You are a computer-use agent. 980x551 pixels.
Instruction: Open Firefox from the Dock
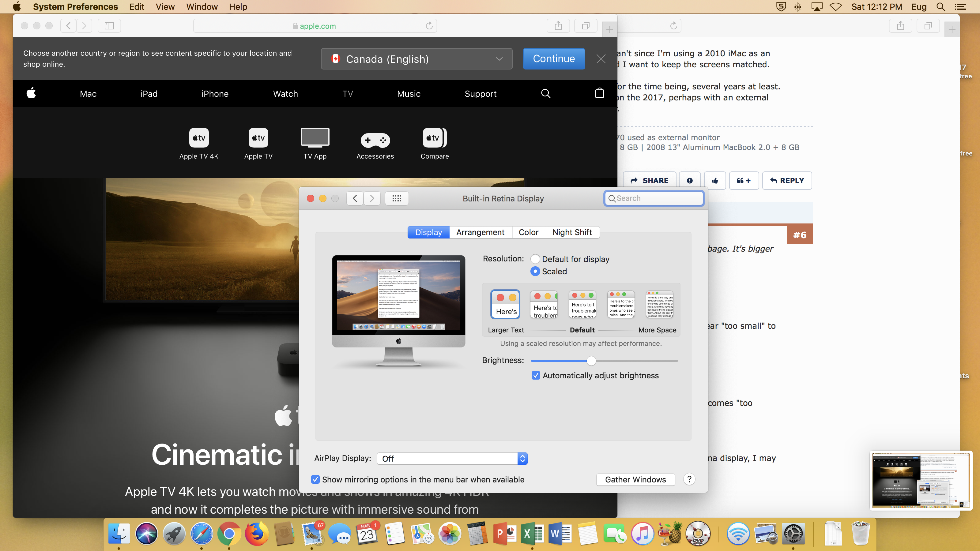257,534
